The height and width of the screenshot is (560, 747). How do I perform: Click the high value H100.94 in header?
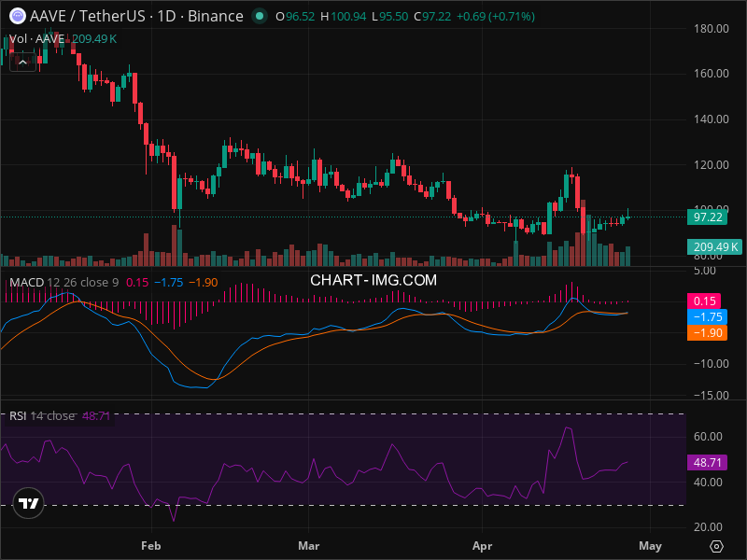click(343, 17)
